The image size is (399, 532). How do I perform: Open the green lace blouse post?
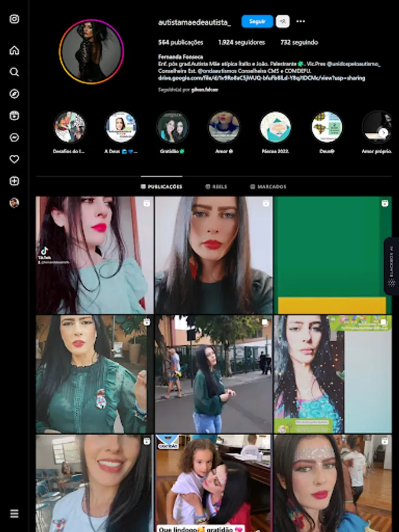coord(95,374)
